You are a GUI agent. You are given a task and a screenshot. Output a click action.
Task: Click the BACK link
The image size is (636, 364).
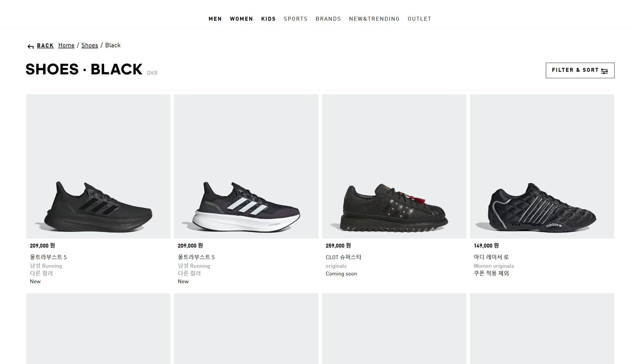click(45, 45)
